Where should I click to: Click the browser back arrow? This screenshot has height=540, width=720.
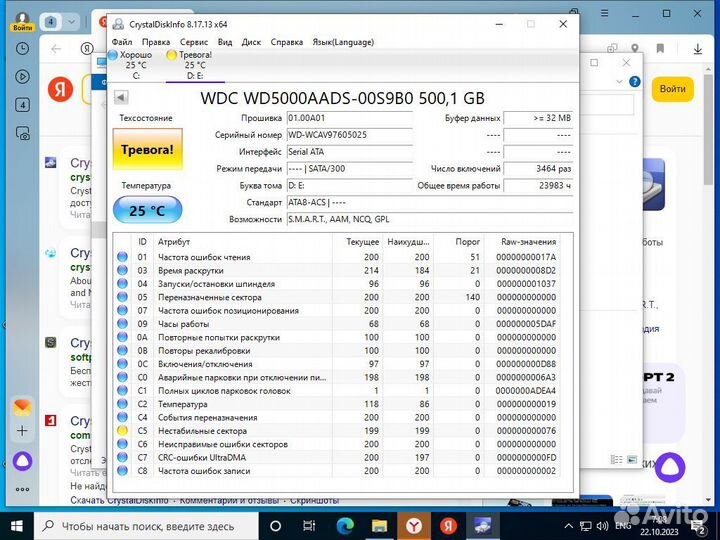(x=56, y=49)
